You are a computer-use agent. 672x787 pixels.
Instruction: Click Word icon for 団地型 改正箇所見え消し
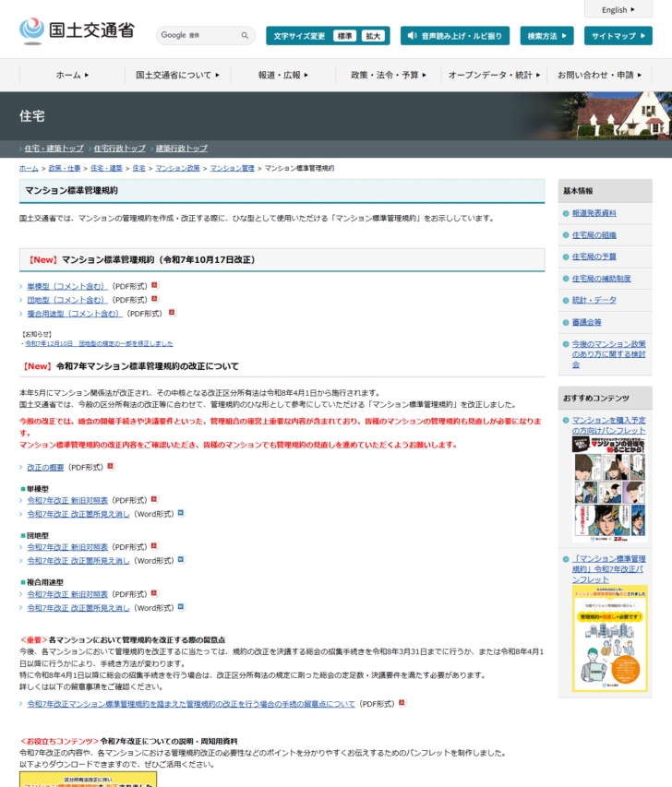click(181, 560)
